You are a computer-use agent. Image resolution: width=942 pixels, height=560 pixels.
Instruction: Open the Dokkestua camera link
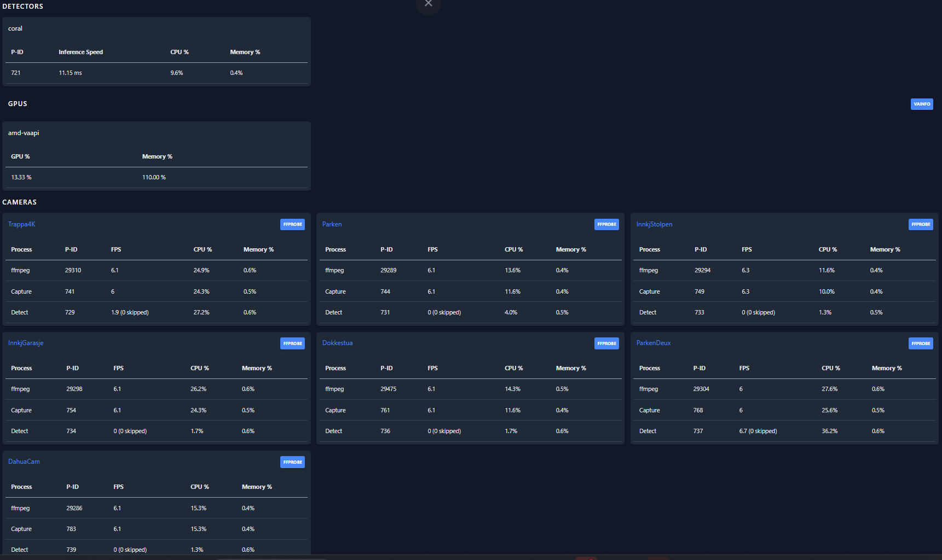pos(337,343)
